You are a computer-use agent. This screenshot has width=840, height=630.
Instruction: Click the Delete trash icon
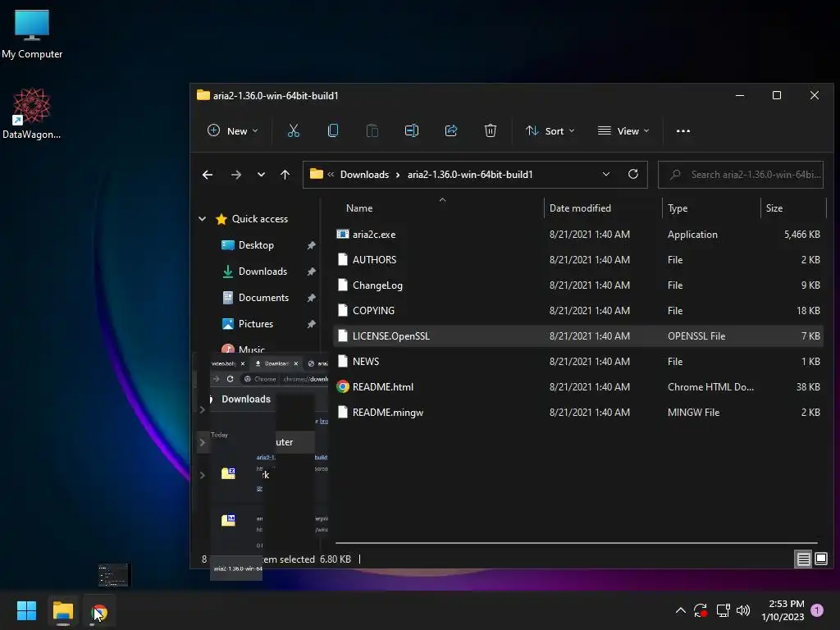coord(491,130)
